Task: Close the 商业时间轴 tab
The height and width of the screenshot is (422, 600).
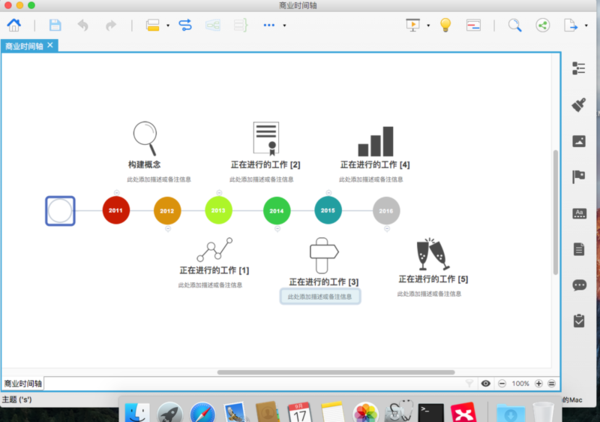Action: (50, 45)
